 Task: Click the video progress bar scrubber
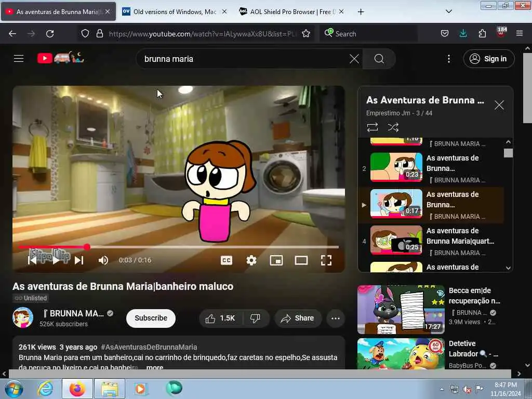coord(87,247)
